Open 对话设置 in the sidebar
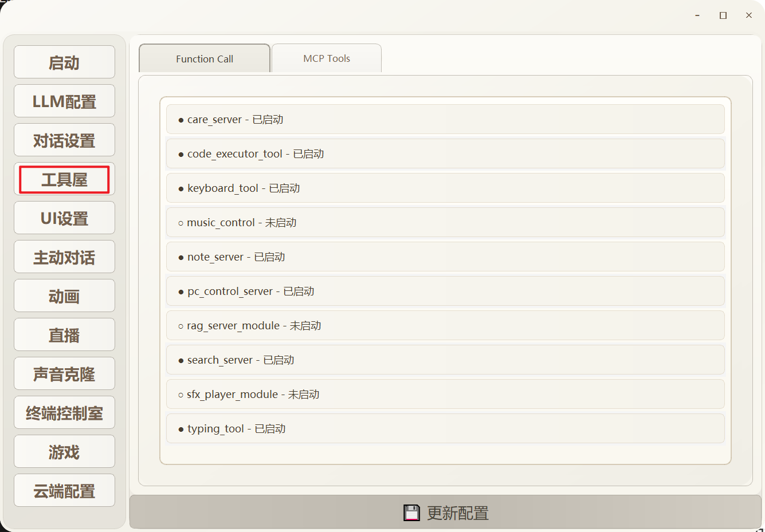 click(x=64, y=140)
